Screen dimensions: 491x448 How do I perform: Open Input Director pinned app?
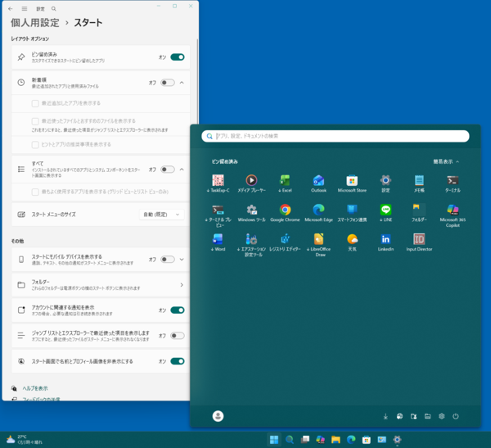click(x=419, y=242)
